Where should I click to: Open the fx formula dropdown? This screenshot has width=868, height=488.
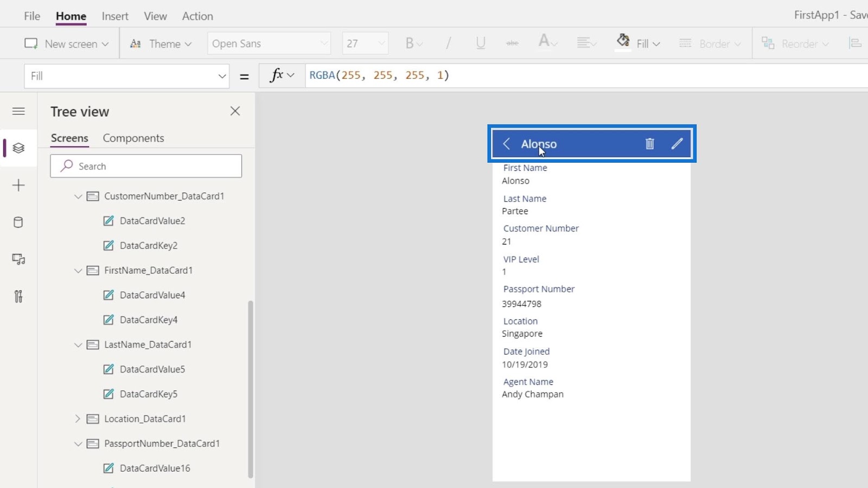coord(282,75)
